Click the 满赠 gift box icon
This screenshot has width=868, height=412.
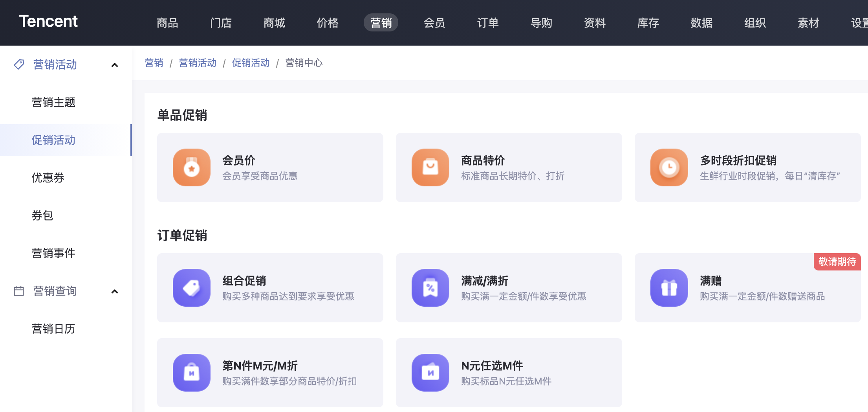[669, 288]
